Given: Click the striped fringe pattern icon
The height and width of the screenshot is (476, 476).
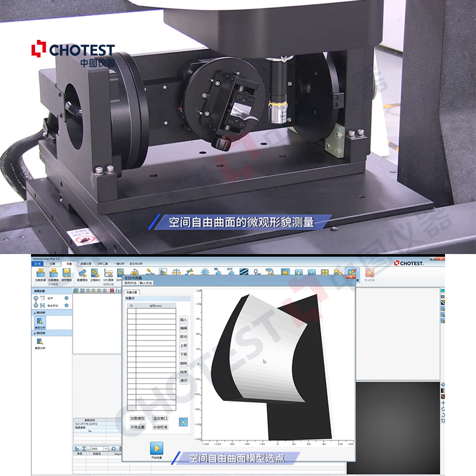Looking at the screenshot, I should pos(244,272).
